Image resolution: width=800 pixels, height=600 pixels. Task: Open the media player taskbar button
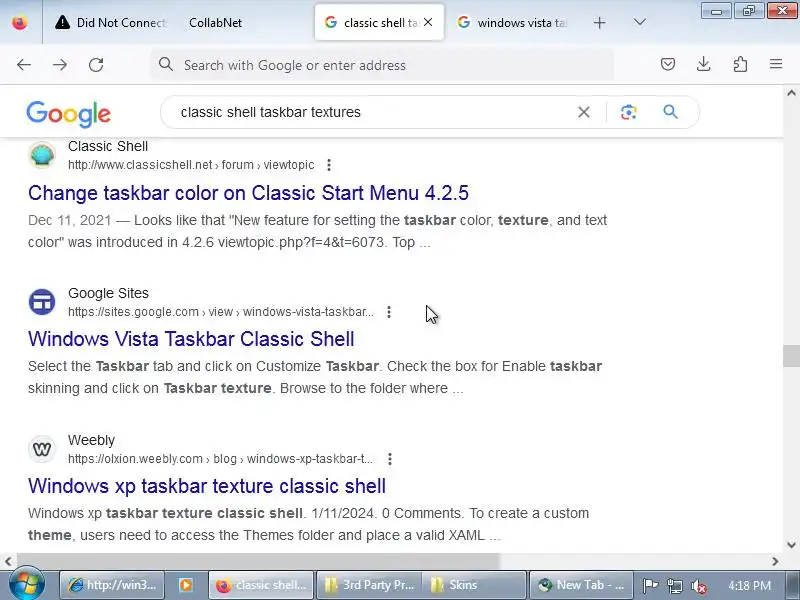(186, 585)
